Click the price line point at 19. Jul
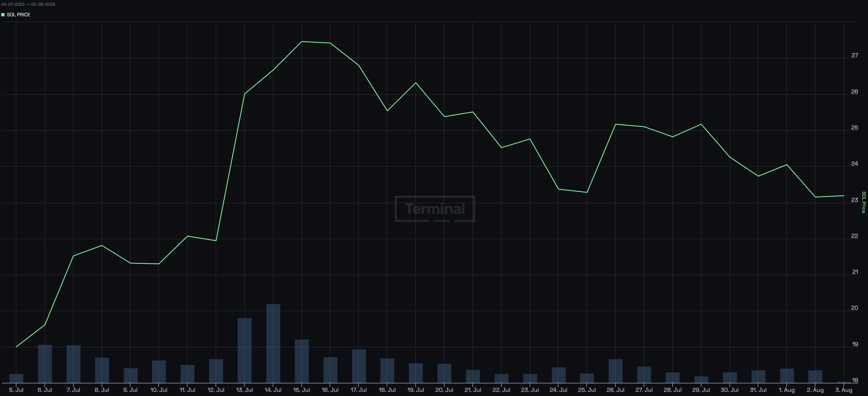 (416, 83)
